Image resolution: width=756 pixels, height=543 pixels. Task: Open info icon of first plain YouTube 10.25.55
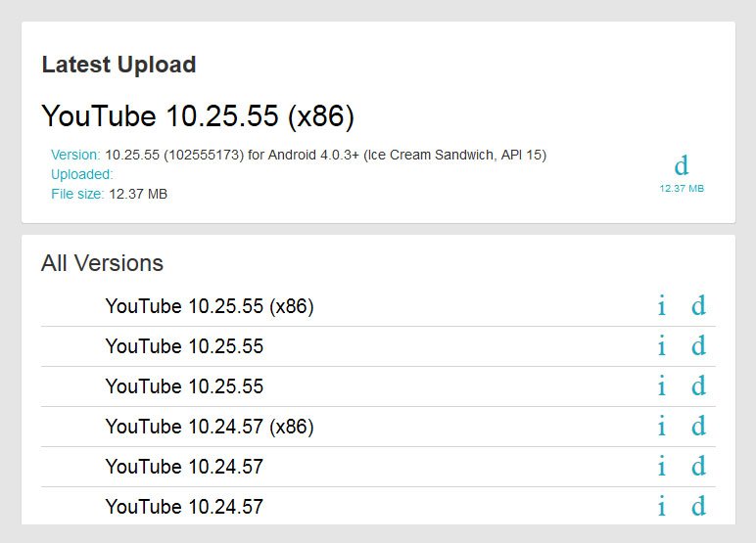pos(662,346)
